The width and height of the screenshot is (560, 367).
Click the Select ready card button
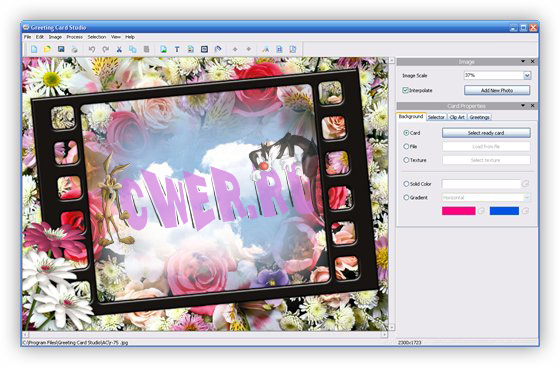point(486,133)
